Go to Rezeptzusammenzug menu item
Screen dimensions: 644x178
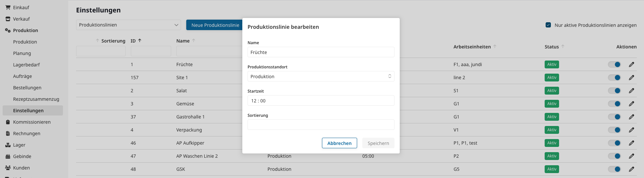[x=36, y=99]
